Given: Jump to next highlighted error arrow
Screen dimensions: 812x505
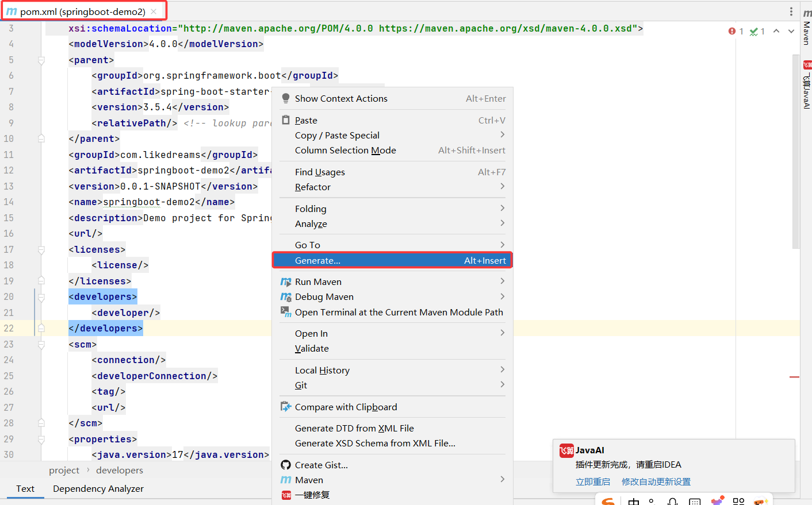Looking at the screenshot, I should 791,31.
